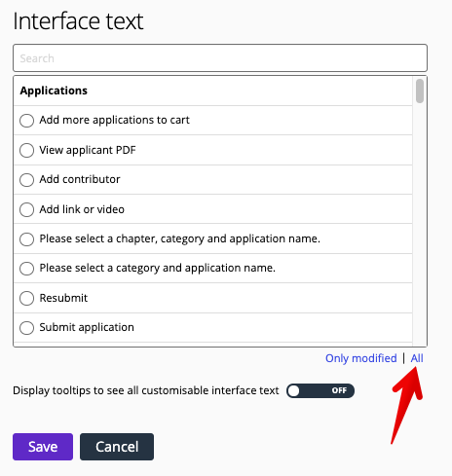Viewport: 452px width, 476px height.
Task: Click the 'Resubmit' text label
Action: coord(63,298)
